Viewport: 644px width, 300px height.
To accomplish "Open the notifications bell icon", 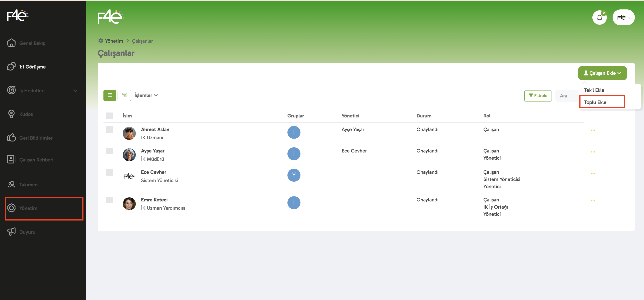I will click(599, 18).
